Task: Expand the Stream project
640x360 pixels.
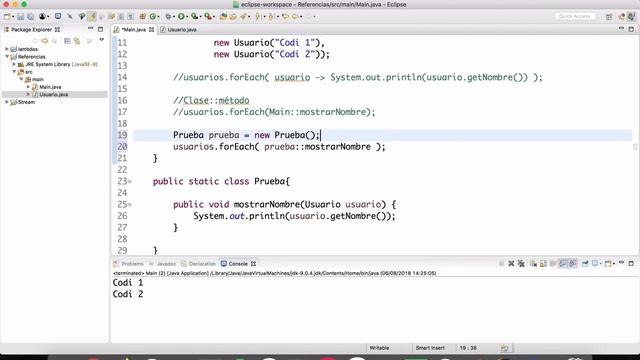Action: coord(7,102)
